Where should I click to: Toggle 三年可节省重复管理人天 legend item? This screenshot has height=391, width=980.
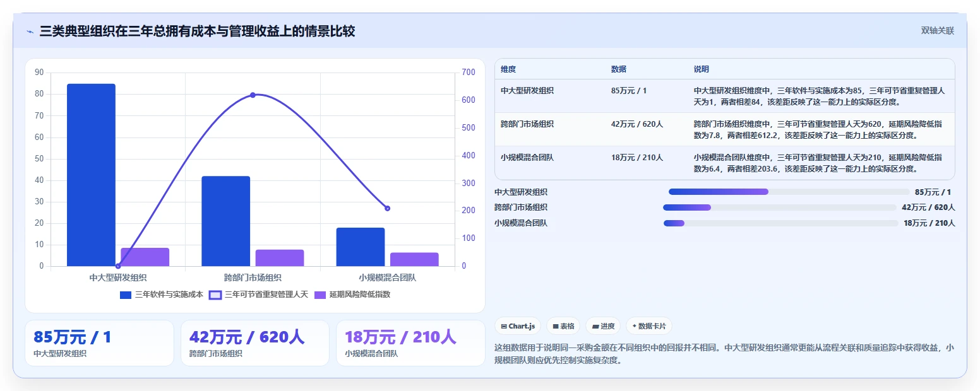pos(258,295)
